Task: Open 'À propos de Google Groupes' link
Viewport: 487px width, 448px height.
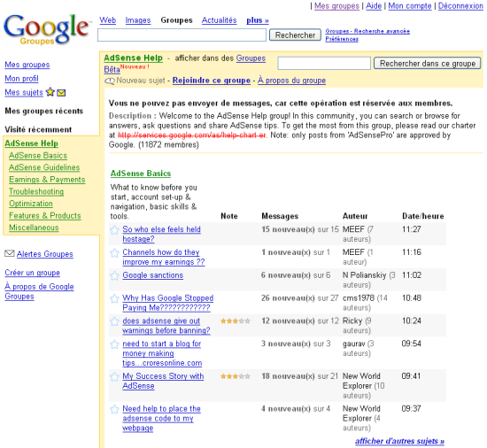Action: [39, 291]
